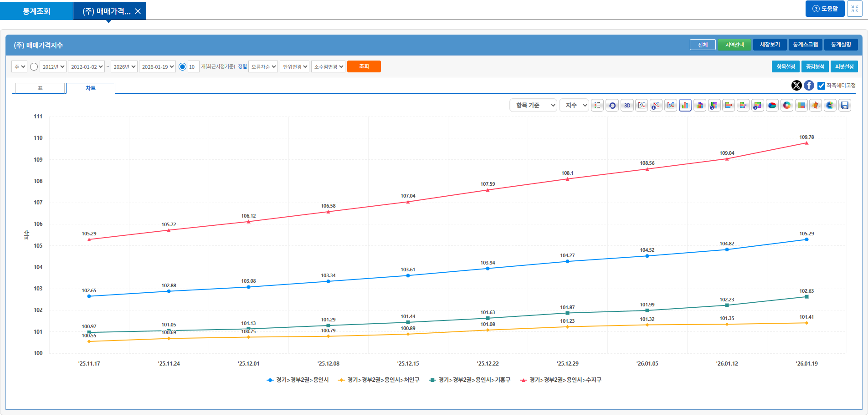Click the 통계설명 button
The height and width of the screenshot is (417, 868).
click(841, 45)
